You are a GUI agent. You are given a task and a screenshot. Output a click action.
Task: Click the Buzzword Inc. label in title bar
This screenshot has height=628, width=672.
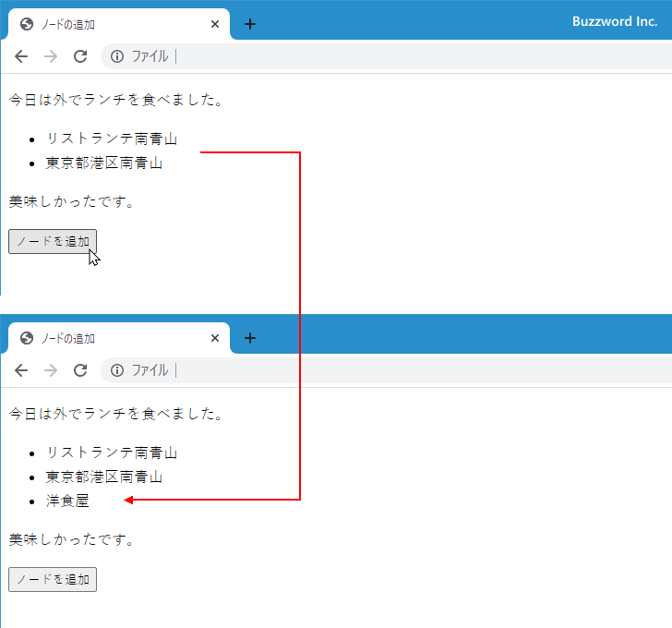click(x=614, y=21)
